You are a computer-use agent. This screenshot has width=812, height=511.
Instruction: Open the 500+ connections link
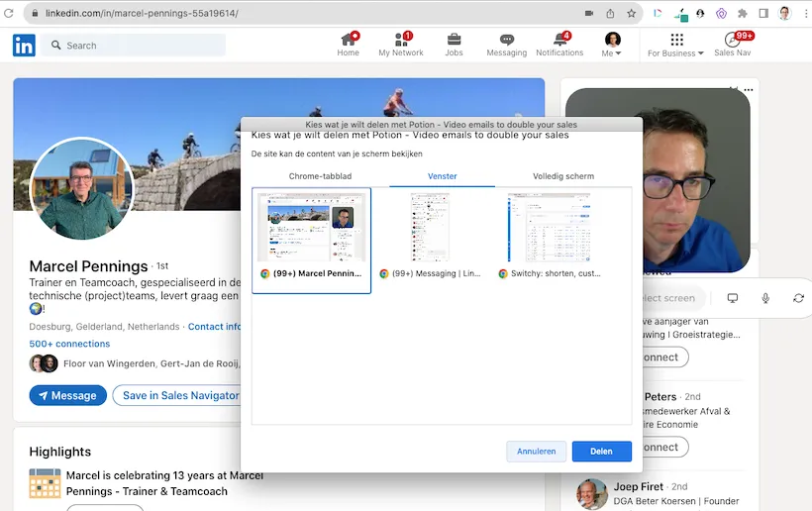(69, 344)
